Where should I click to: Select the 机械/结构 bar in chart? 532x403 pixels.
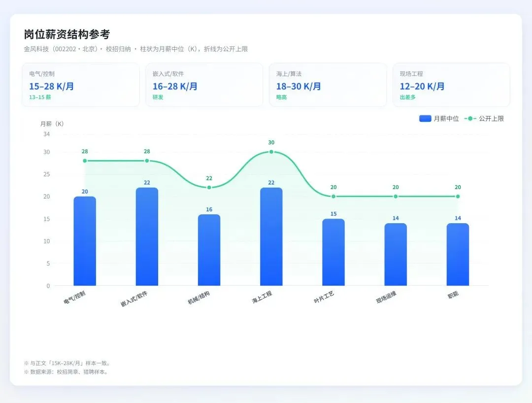209,250
